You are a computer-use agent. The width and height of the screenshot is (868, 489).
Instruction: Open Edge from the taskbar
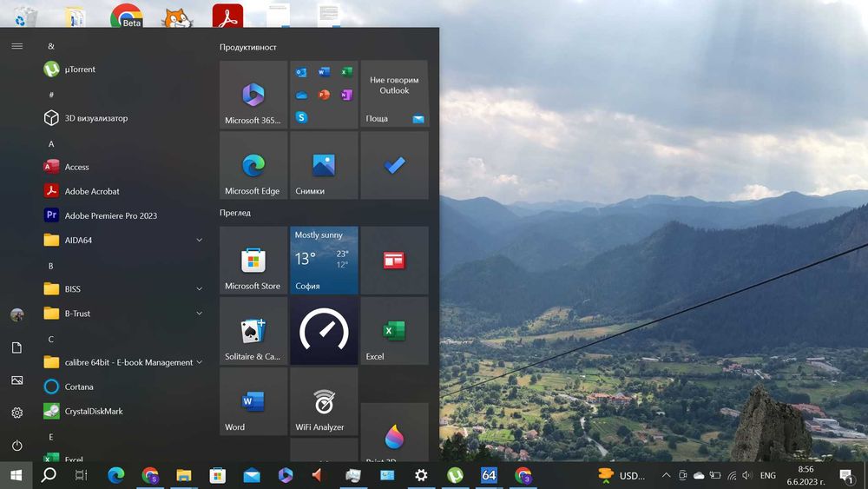[115, 475]
